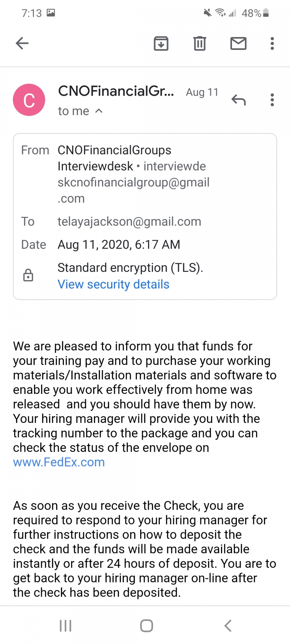Delete the email using the trash icon
This screenshot has height=644, width=290.
(200, 43)
